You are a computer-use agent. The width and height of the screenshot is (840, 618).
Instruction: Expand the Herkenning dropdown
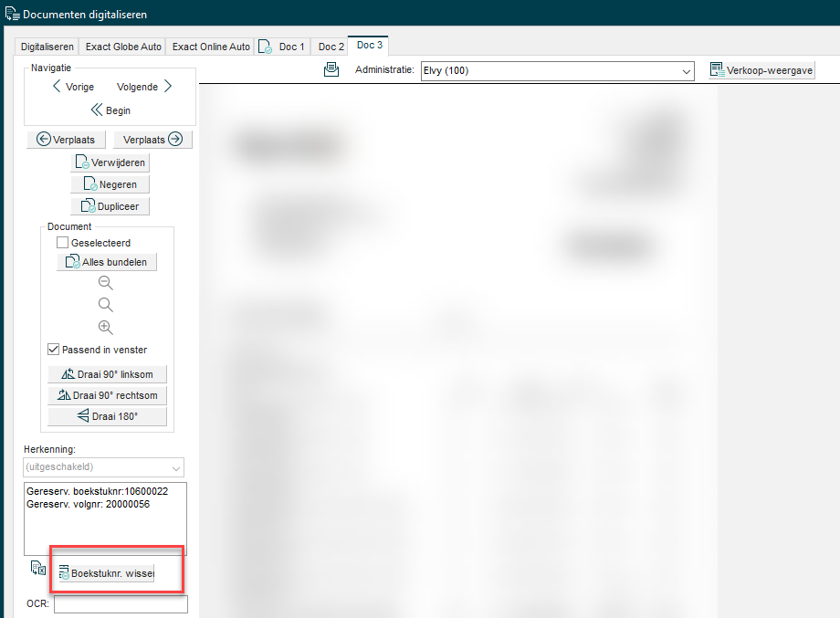(103, 467)
